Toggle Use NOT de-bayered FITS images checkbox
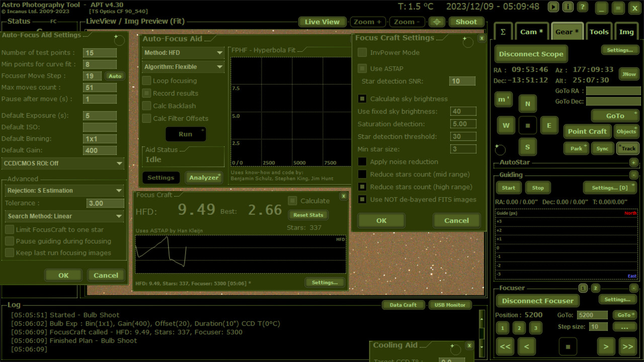The height and width of the screenshot is (362, 644). pyautogui.click(x=362, y=199)
